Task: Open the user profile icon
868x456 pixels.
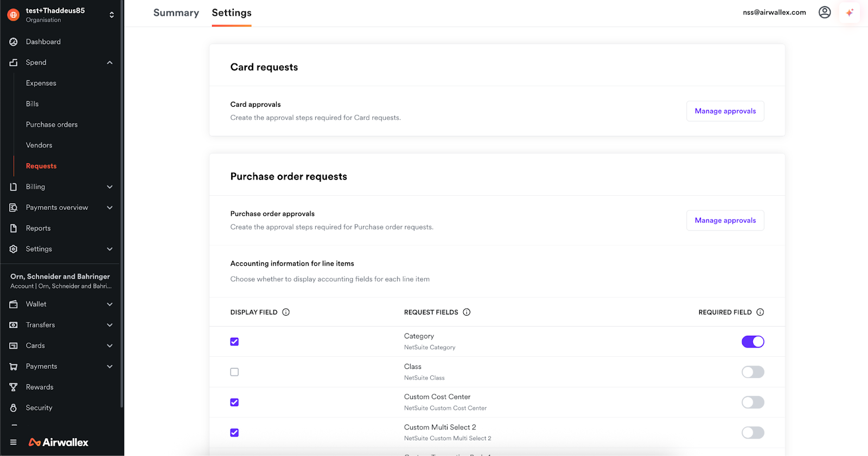Action: pyautogui.click(x=824, y=12)
